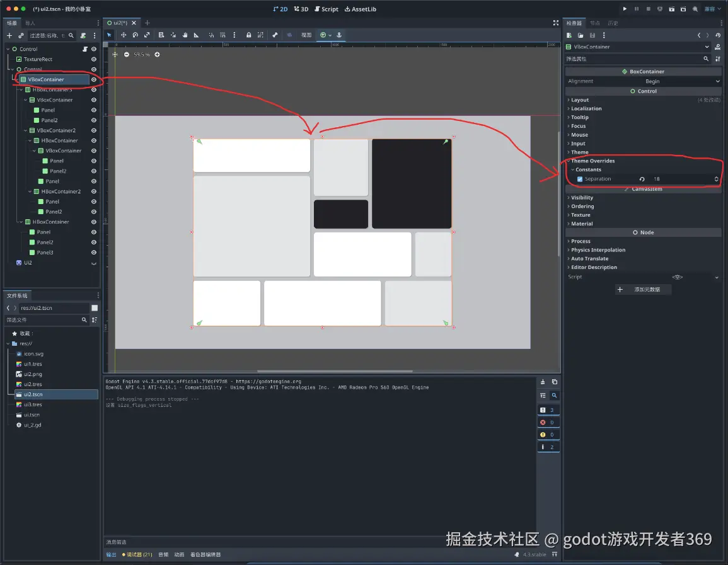Click the lock selected node icon

coord(248,35)
